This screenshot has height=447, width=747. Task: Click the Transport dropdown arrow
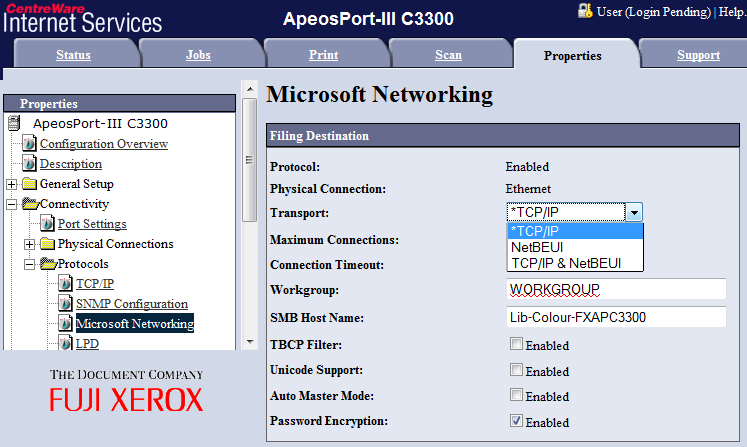tap(634, 212)
